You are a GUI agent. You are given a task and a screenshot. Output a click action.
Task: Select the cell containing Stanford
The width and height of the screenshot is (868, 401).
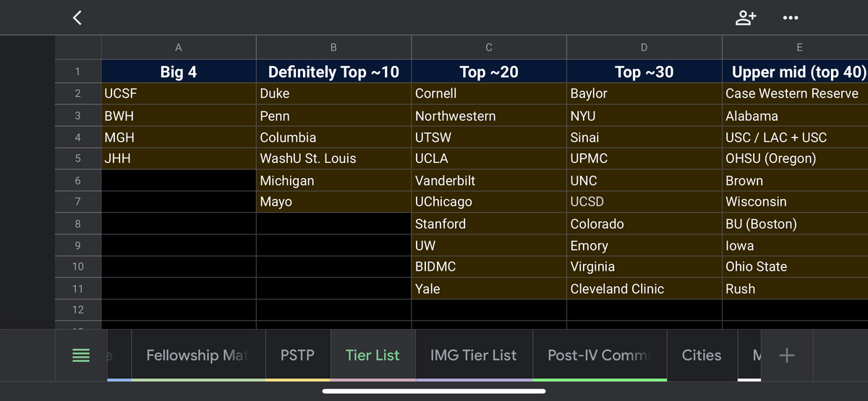[489, 224]
